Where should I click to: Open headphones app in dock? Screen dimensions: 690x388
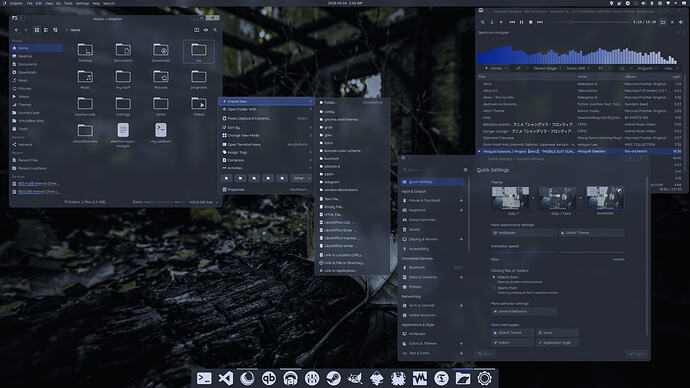(x=290, y=378)
